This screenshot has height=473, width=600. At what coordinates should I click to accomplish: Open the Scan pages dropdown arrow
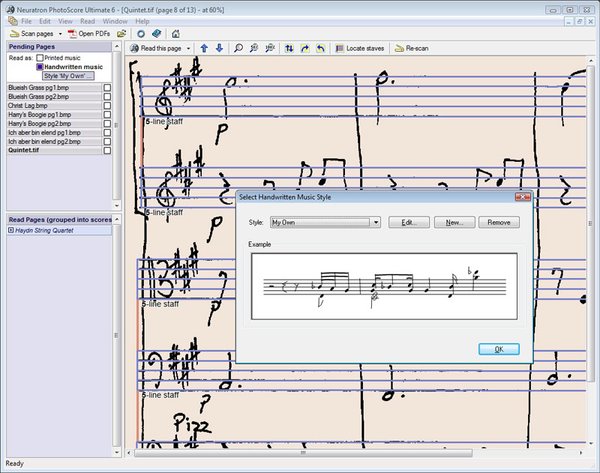[60, 34]
